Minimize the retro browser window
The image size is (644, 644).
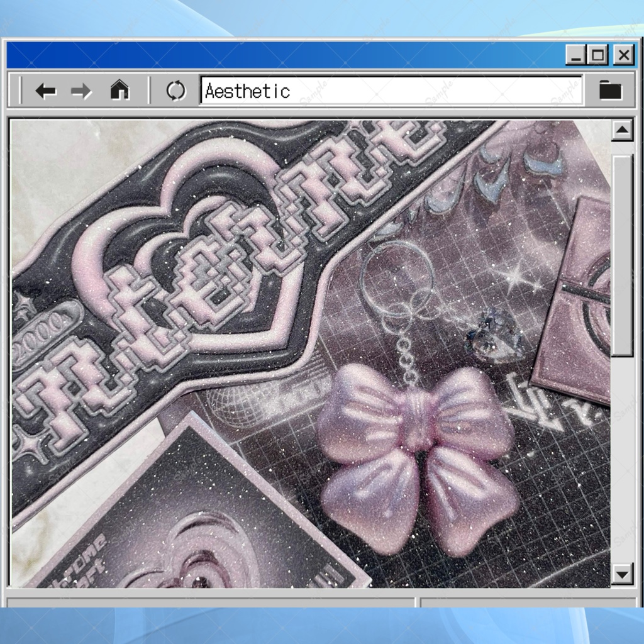point(576,55)
